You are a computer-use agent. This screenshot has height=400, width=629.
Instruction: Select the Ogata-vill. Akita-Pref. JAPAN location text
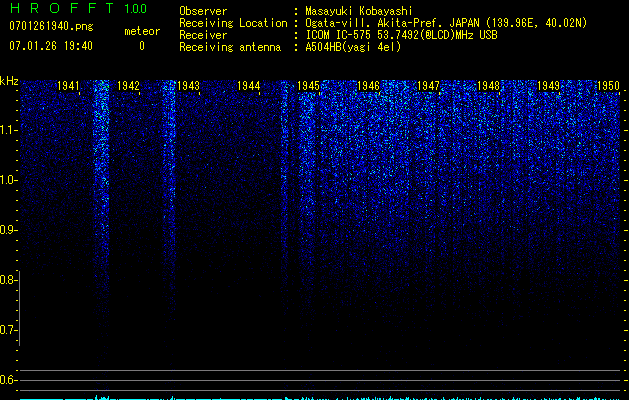[x=446, y=23]
